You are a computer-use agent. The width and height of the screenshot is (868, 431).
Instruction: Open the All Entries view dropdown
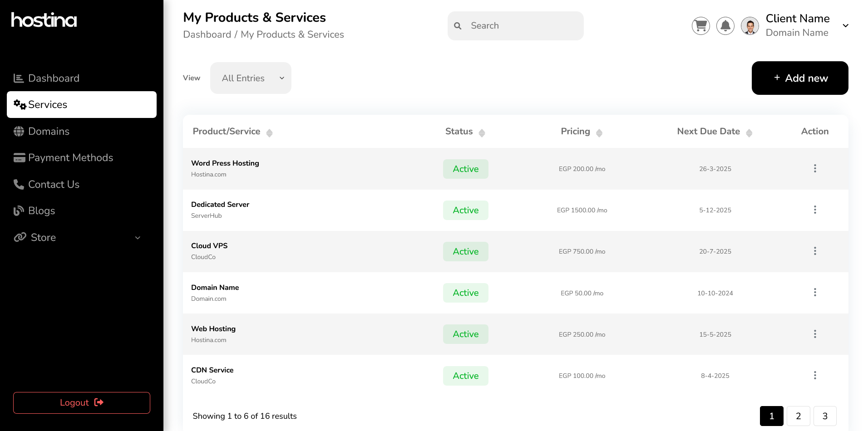pyautogui.click(x=251, y=78)
